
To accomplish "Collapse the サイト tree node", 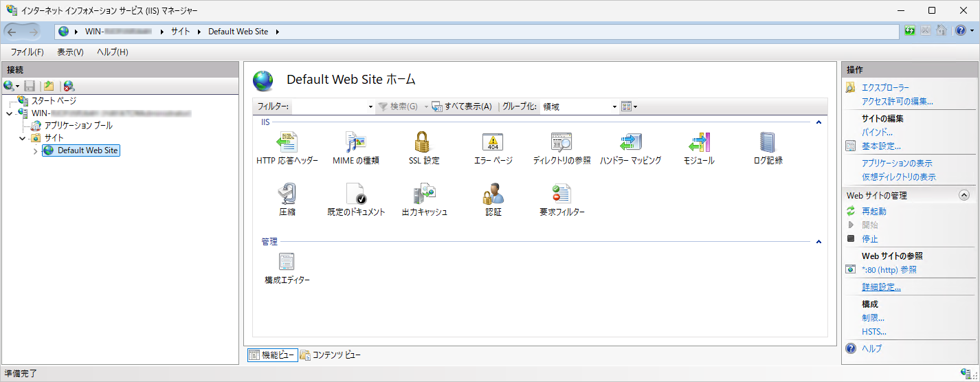I will pos(23,138).
